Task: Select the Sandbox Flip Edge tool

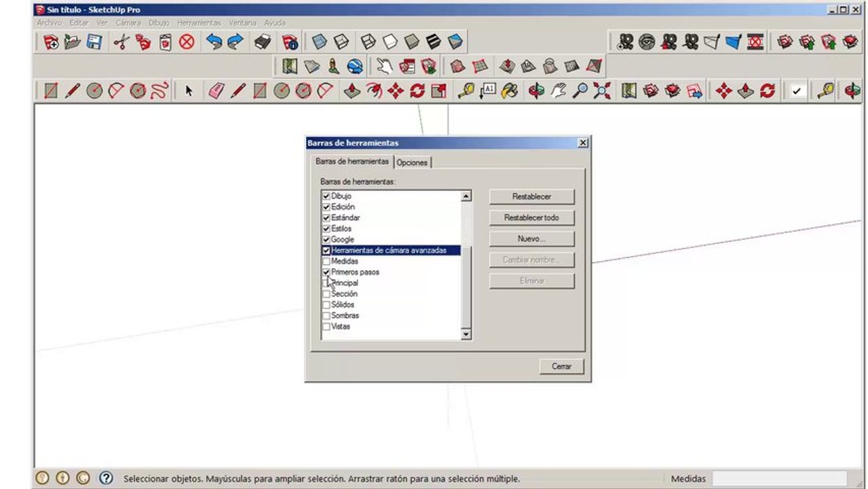Action: point(594,67)
